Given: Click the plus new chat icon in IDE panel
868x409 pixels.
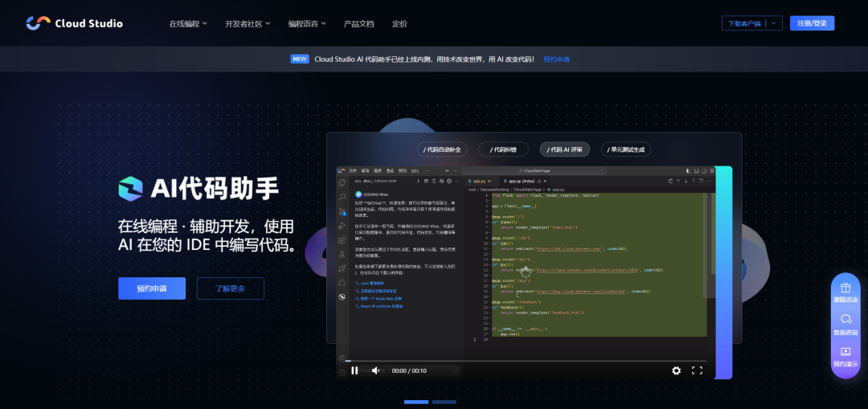Looking at the screenshot, I should (x=418, y=181).
